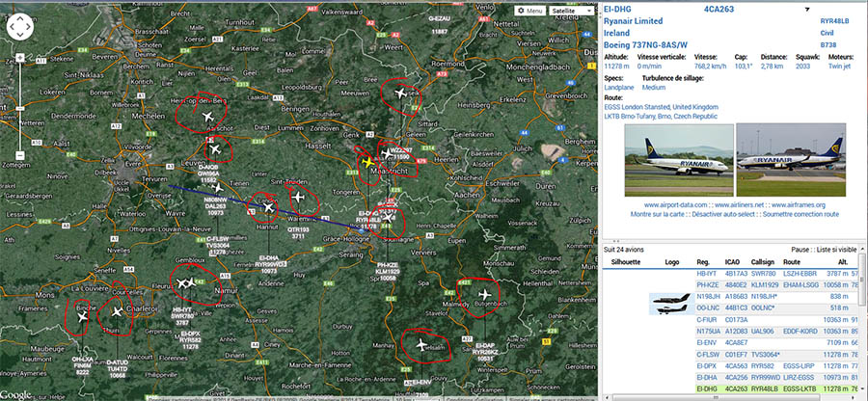This screenshot has width=868, height=401.
Task: Click LKTB Brno-Turany route text
Action: pos(661,116)
